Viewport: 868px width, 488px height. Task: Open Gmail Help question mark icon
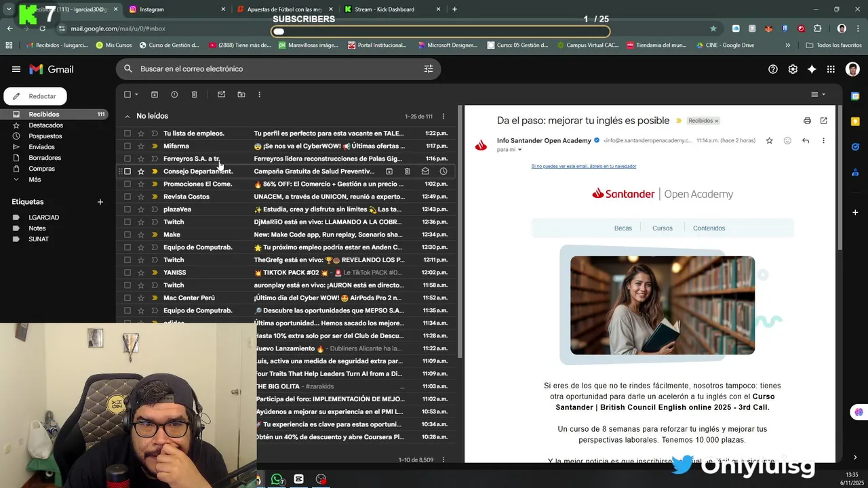point(773,69)
